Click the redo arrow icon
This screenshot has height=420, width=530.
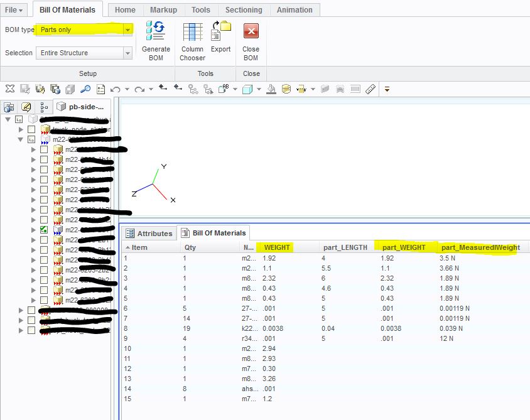coord(139,90)
